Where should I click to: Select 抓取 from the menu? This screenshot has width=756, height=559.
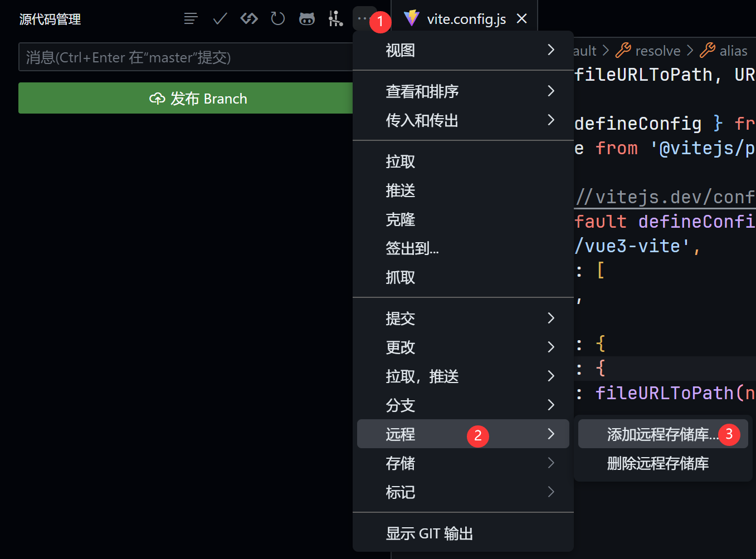point(463,277)
